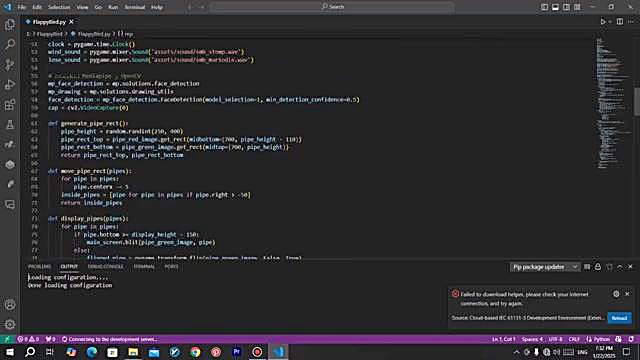
Task: Toggle bottom Panel layout icon
Action: point(555,7)
